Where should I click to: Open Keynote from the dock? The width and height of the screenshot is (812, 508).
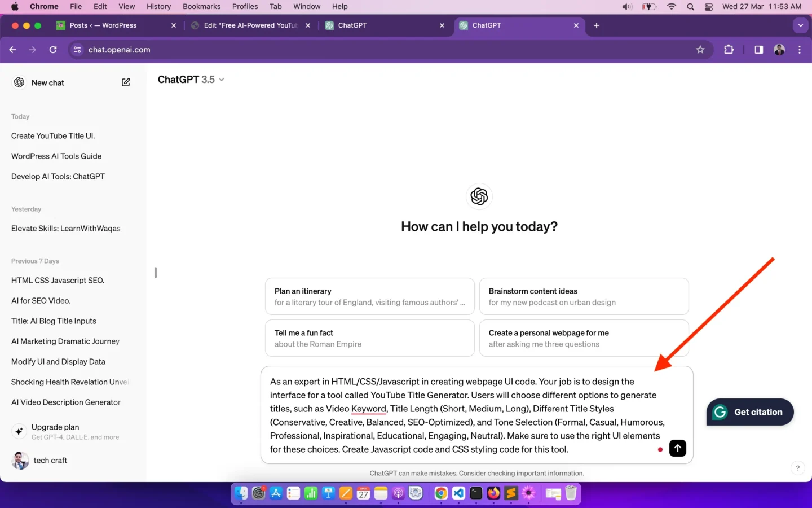[x=329, y=493]
